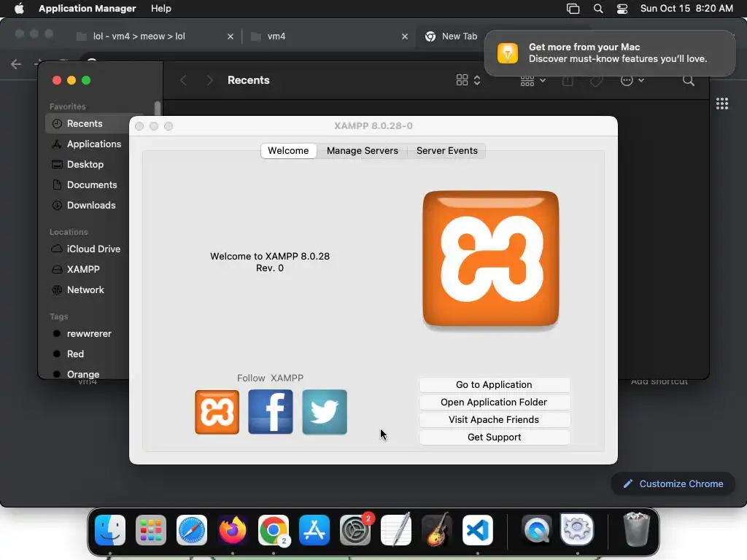
Task: Open Visual Studio Code from the Dock
Action: (x=478, y=530)
